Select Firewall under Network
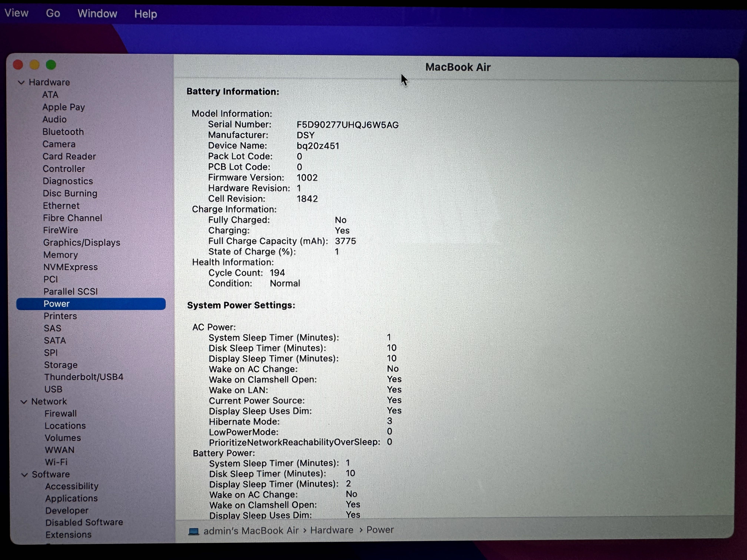 (60, 414)
